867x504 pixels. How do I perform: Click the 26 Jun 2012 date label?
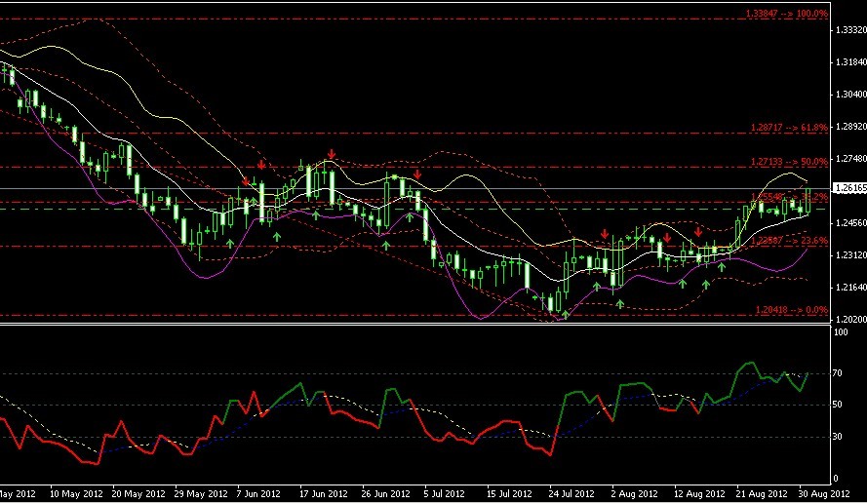386,494
